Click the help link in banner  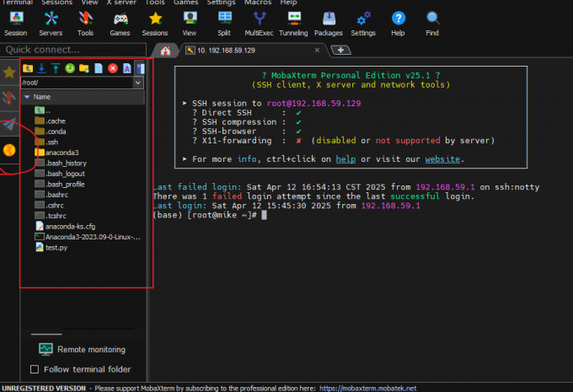click(345, 159)
